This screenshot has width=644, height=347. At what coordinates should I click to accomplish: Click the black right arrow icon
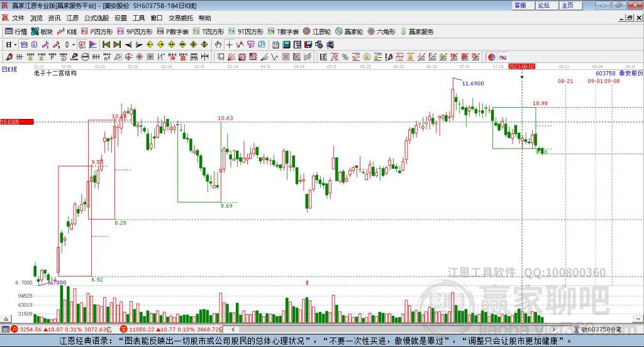139,45
